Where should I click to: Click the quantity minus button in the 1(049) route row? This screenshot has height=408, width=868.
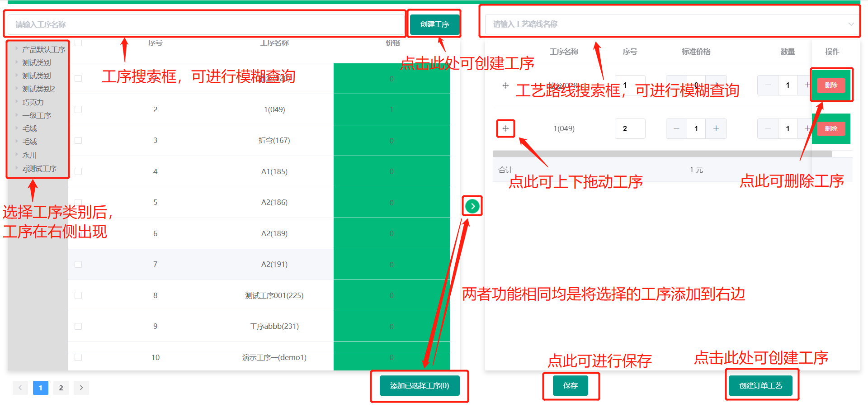point(768,128)
